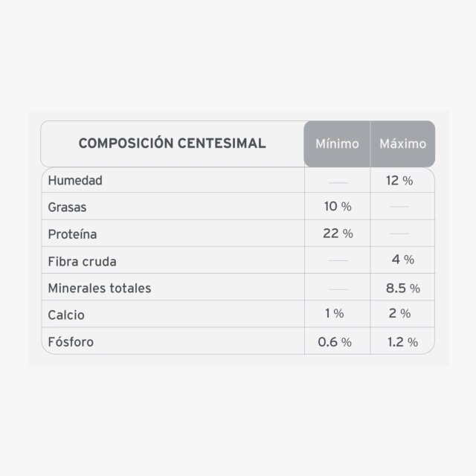Click the 22 % Proteína minimum value
Screen dimensions: 476x476
tap(338, 234)
